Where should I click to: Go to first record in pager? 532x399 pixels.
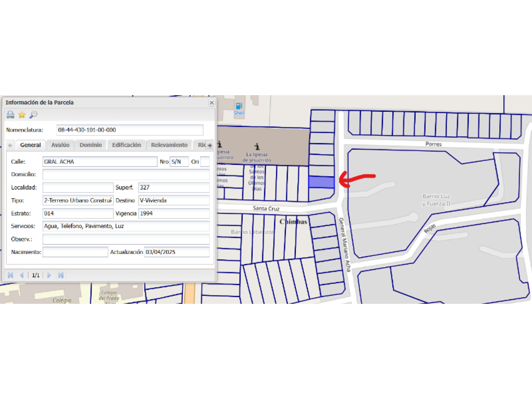coord(10,275)
